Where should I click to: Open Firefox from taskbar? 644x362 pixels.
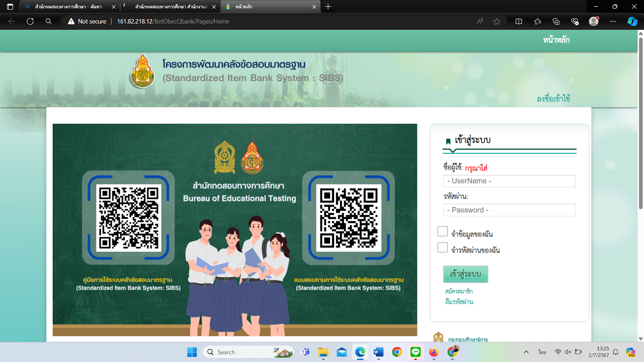click(x=433, y=352)
